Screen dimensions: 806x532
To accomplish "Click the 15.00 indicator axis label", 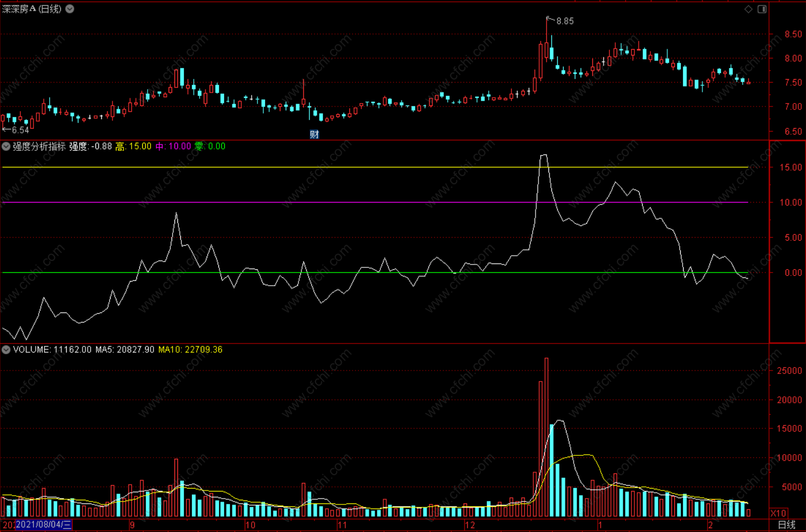I will click(x=791, y=167).
